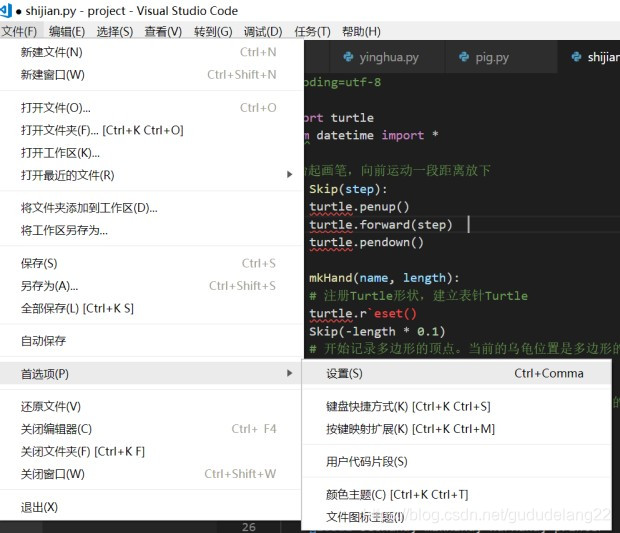The width and height of the screenshot is (620, 533).
Task: Click the turtle.pendown() code line
Action: click(366, 242)
